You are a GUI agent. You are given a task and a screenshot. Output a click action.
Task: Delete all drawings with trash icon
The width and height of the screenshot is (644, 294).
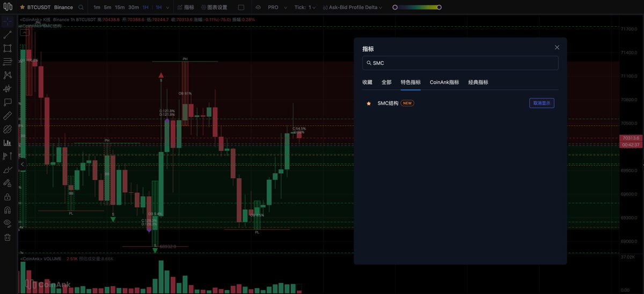8,237
